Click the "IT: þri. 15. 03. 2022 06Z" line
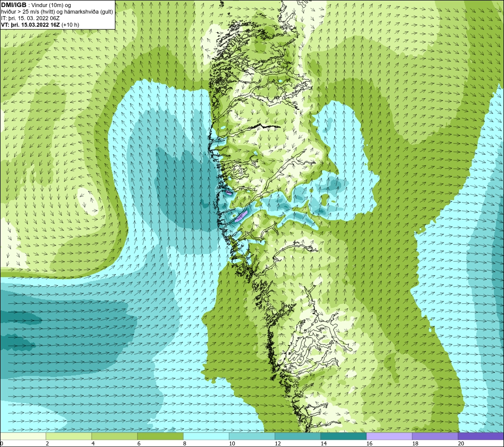The height and width of the screenshot is (447, 504). 30,18
